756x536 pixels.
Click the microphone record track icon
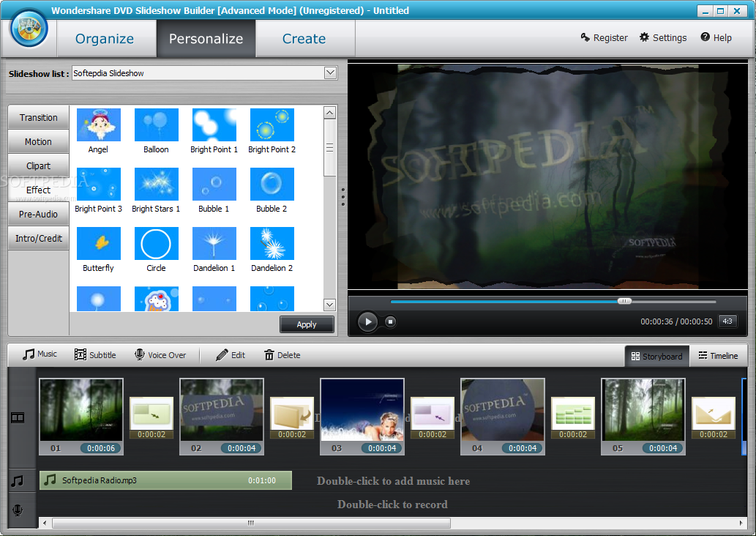(x=18, y=510)
